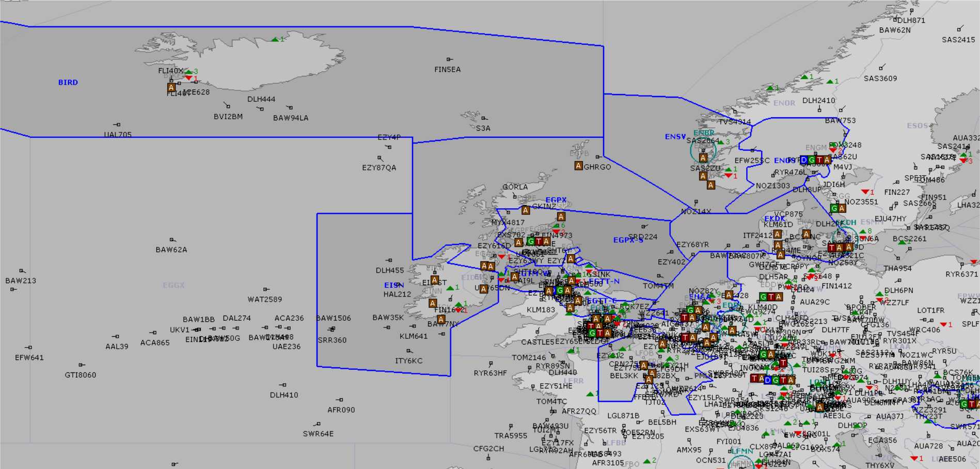
Task: Select the GTI8060 flight label
Action: 80,375
